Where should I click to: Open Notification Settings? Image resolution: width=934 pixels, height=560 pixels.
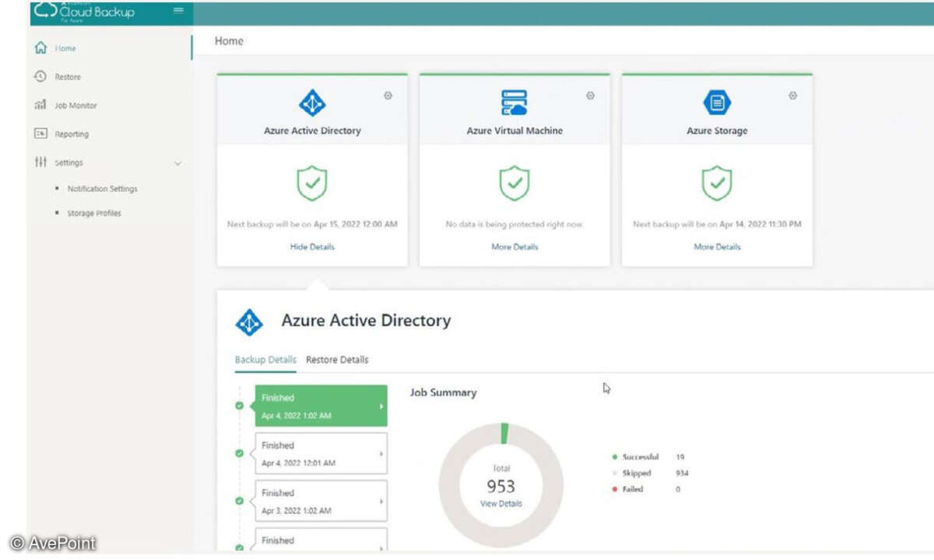(102, 189)
